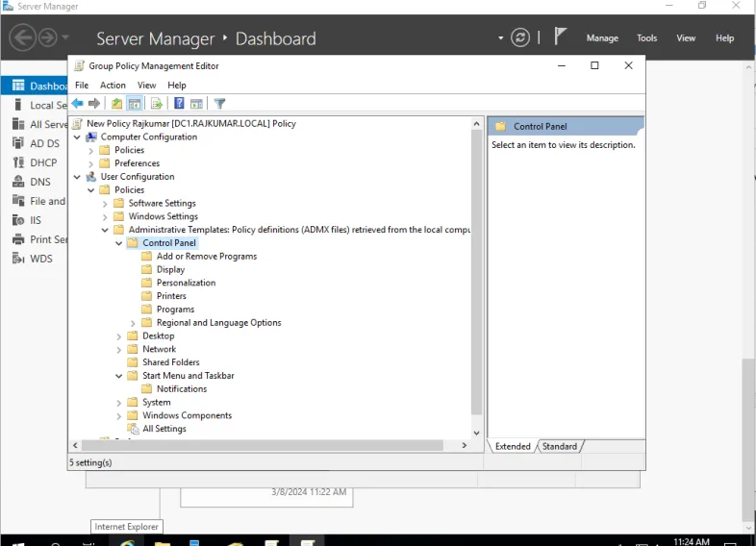Click Server Manager refresh icon
The image size is (756, 546).
(520, 37)
